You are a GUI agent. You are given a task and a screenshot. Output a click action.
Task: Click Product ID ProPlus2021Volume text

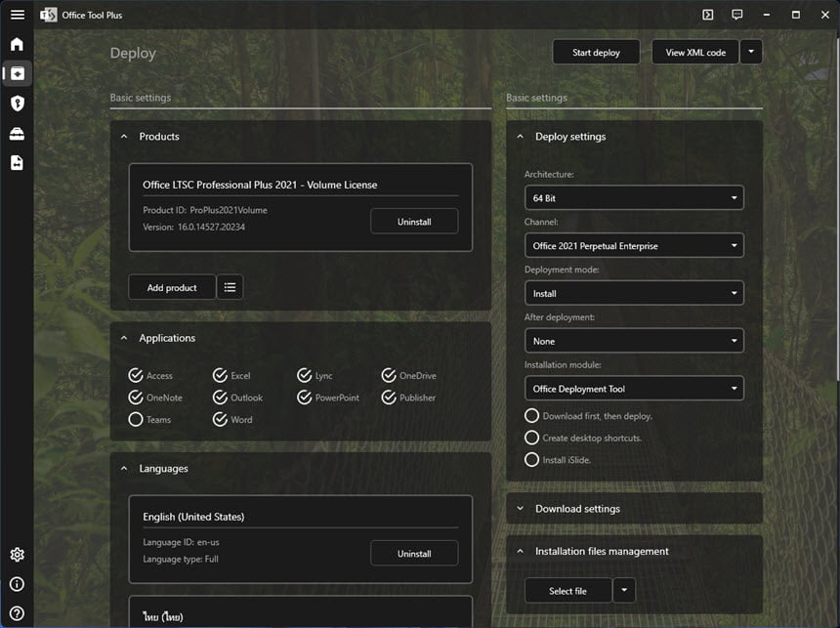[205, 210]
